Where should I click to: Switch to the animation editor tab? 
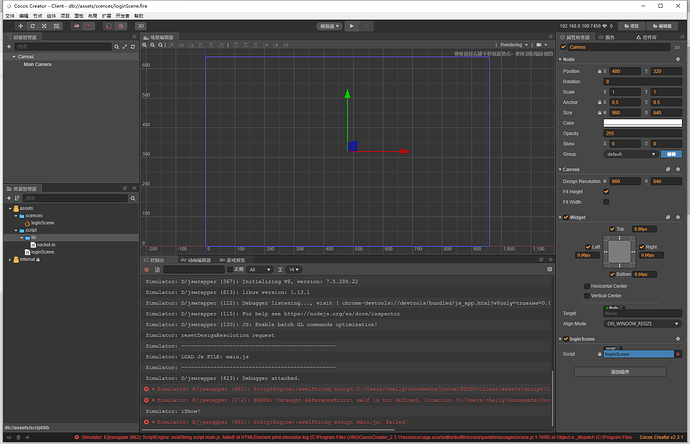(x=196, y=260)
